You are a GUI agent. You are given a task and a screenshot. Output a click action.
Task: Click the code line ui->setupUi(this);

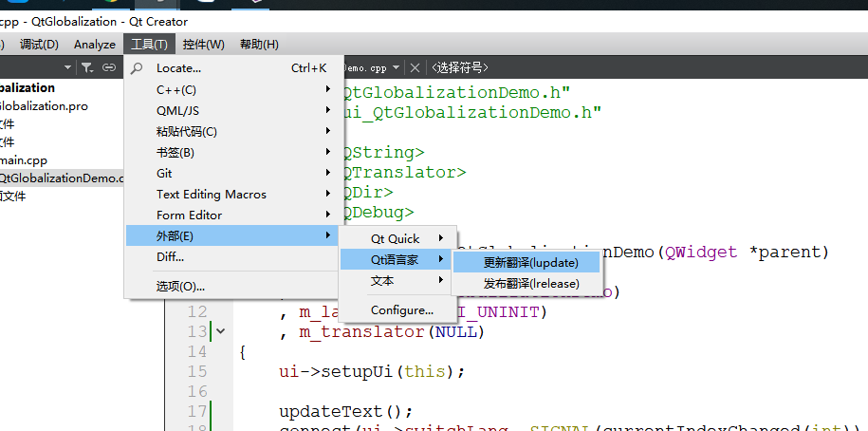click(372, 371)
